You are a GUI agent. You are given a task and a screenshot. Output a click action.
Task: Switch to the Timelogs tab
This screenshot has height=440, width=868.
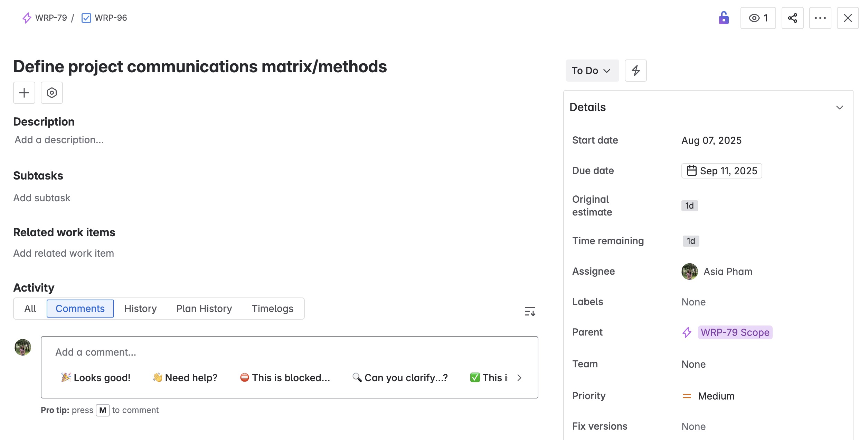coord(272,309)
